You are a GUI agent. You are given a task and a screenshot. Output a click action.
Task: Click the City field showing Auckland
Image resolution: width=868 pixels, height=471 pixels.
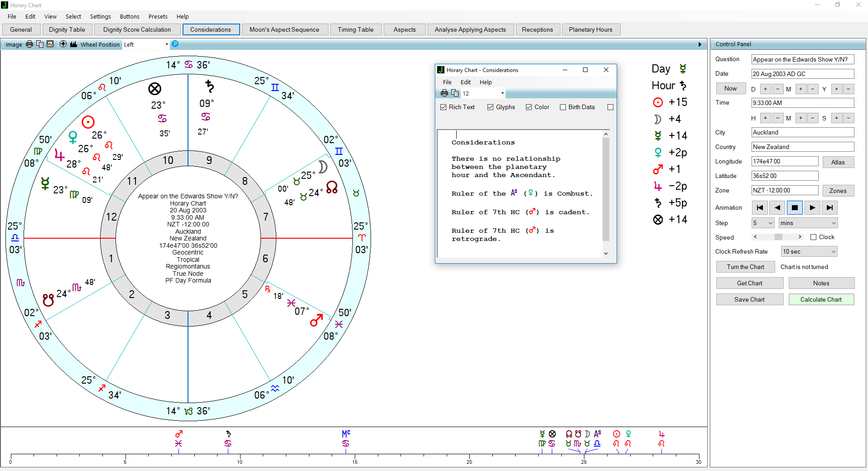[x=803, y=132]
